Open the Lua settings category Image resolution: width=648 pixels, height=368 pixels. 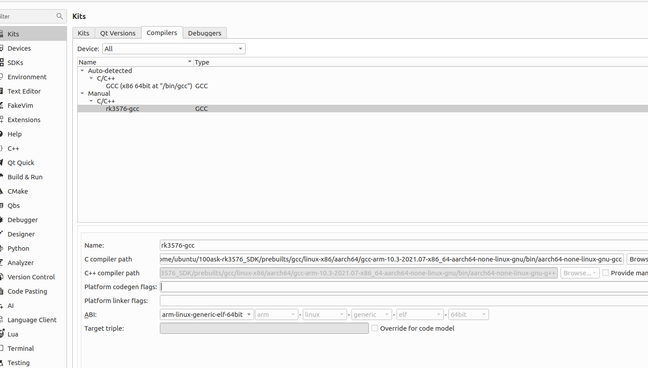tap(33, 334)
